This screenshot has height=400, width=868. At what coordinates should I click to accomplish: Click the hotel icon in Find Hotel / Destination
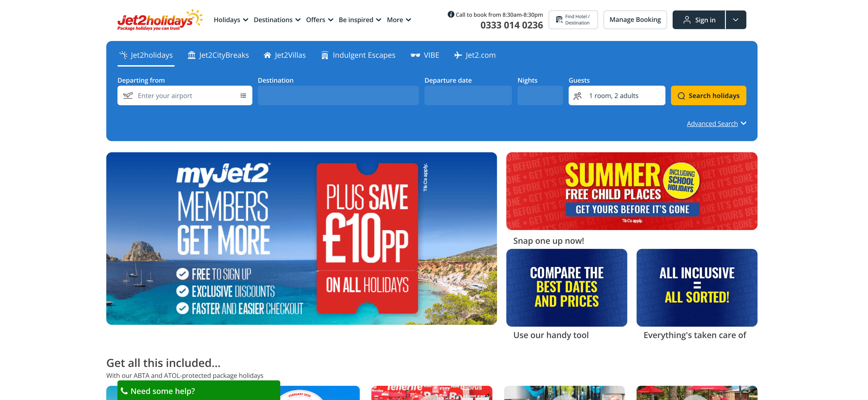tap(559, 20)
